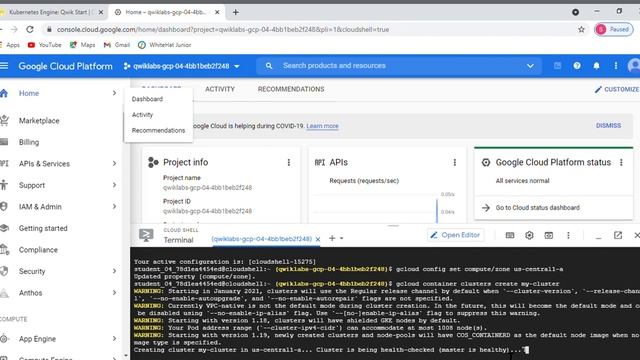Click the Getting started graduation icon
The width and height of the screenshot is (640, 360).
tap(4, 228)
